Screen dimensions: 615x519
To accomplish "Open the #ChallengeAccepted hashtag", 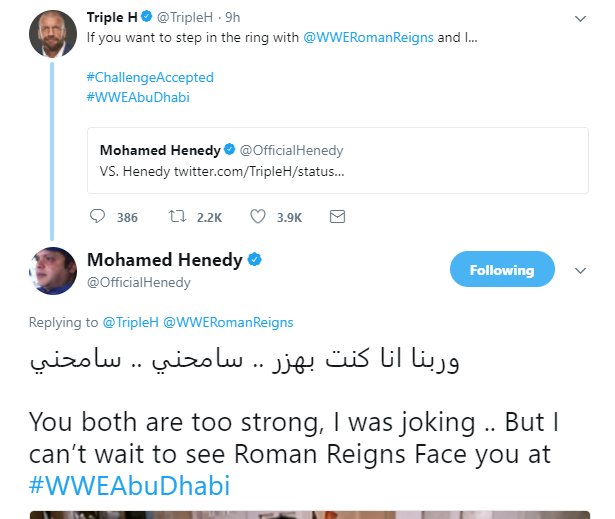I will (x=150, y=77).
